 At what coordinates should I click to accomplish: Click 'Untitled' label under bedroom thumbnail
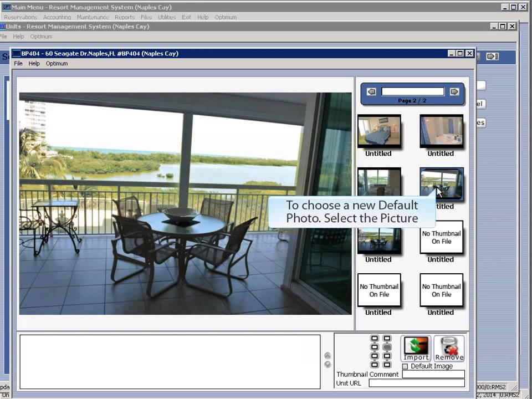(x=378, y=154)
